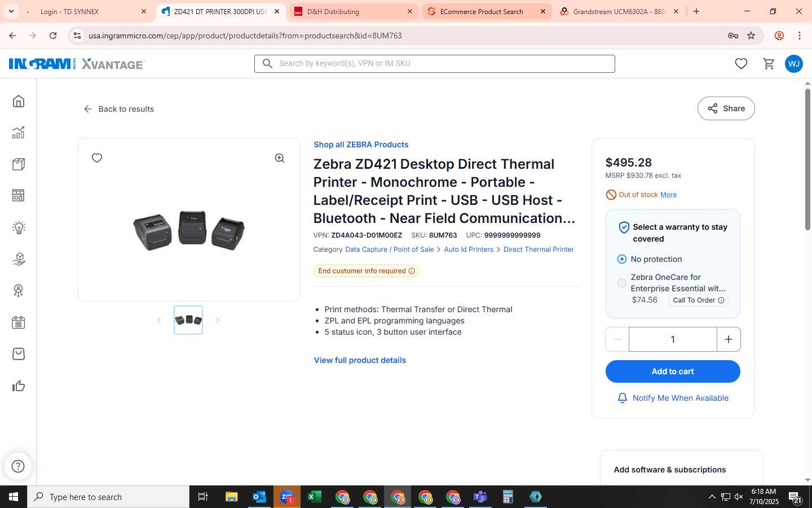This screenshot has width=812, height=508.
Task: Open the Chrome three-dot menu
Action: [x=800, y=36]
